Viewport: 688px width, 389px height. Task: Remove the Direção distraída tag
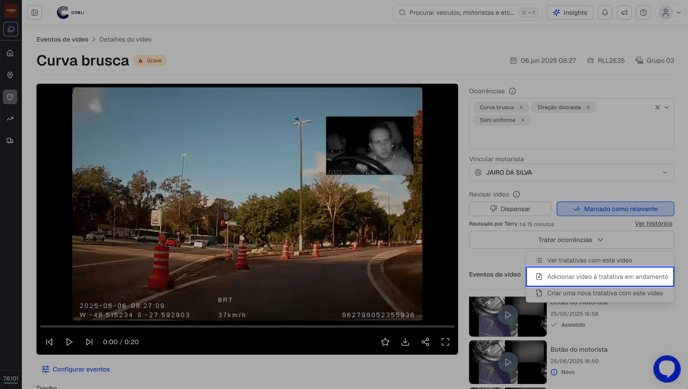coord(588,107)
